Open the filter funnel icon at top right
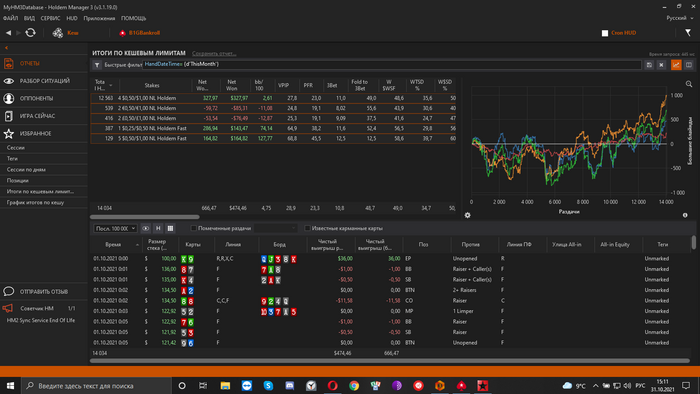The height and width of the screenshot is (394, 700). (x=688, y=33)
